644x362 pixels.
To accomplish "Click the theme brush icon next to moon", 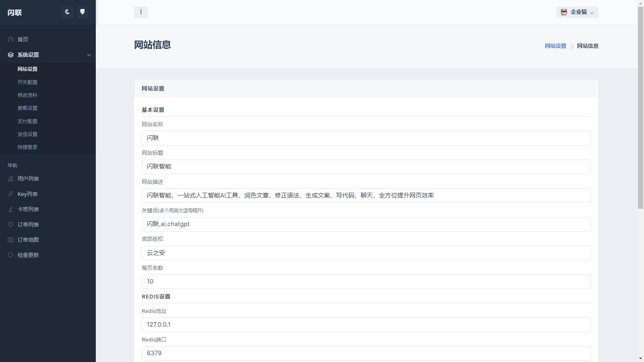I will [83, 12].
